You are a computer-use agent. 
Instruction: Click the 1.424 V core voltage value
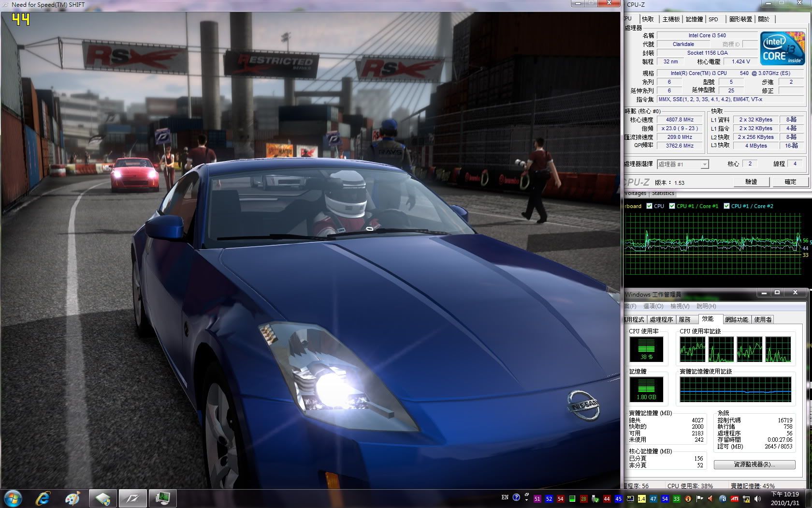click(x=741, y=61)
